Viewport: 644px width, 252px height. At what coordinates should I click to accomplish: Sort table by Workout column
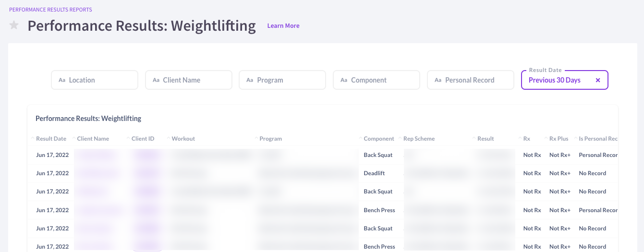[183, 139]
